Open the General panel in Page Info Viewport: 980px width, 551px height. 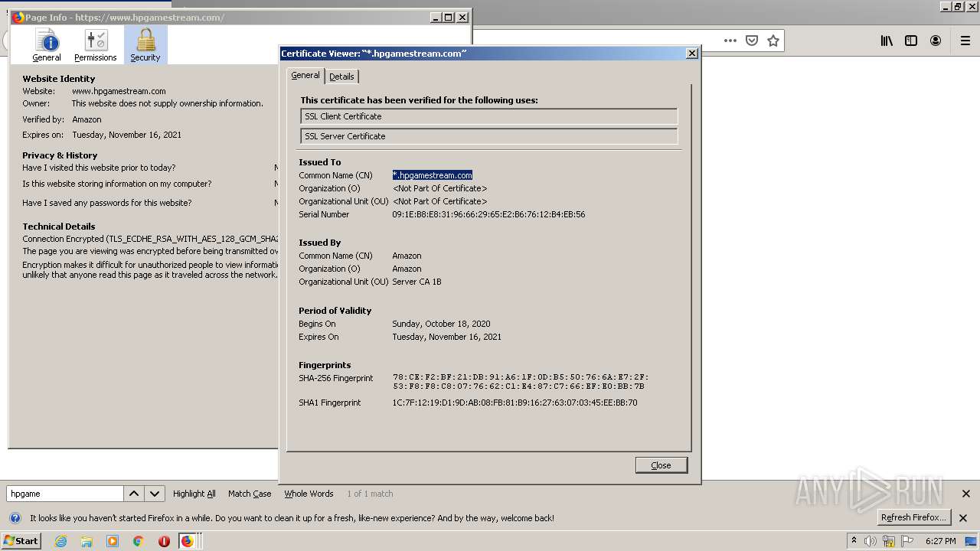(47, 45)
